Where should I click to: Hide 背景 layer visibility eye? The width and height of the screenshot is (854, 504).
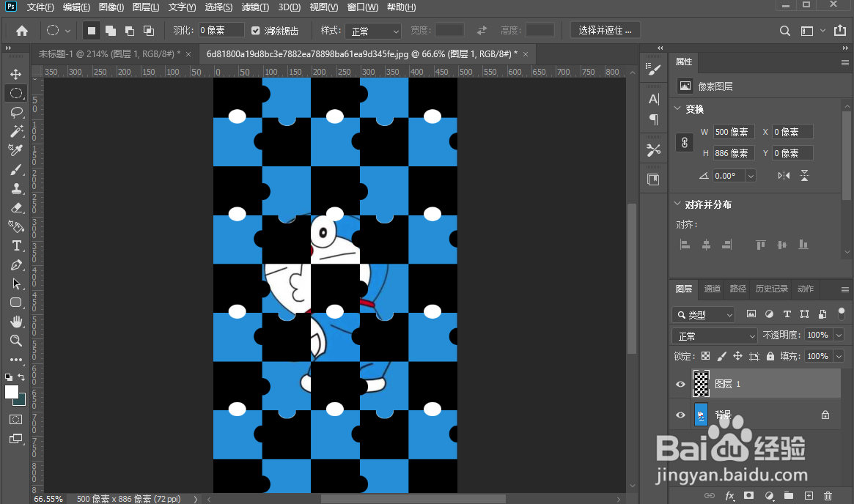point(680,415)
